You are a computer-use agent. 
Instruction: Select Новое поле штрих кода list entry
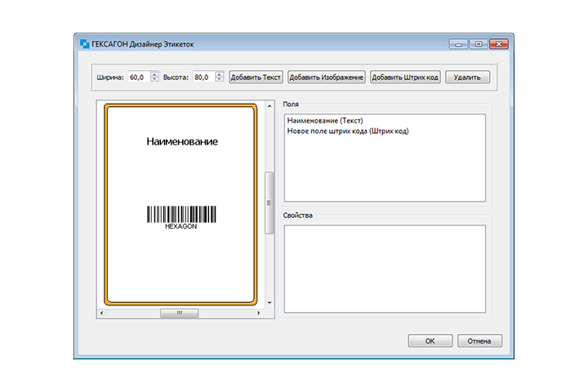click(x=347, y=131)
